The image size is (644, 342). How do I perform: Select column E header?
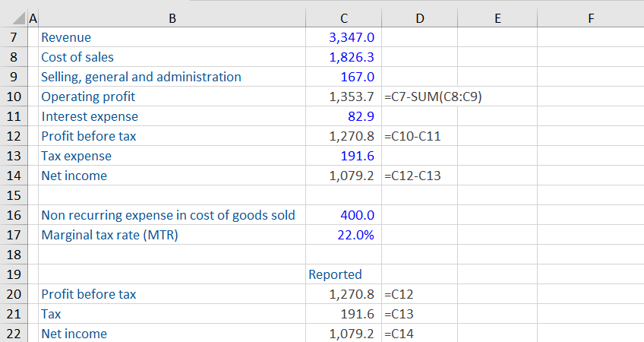(x=497, y=18)
